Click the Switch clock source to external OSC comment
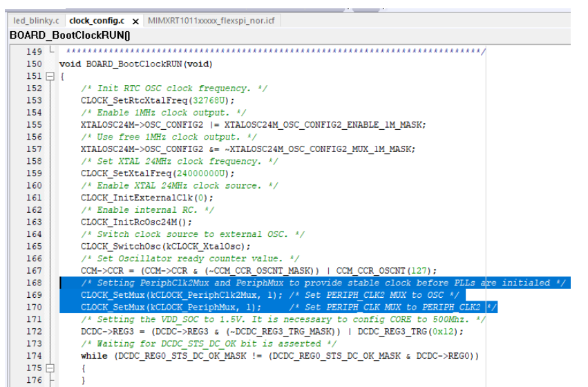This screenshot has height=387, width=588. click(x=193, y=234)
